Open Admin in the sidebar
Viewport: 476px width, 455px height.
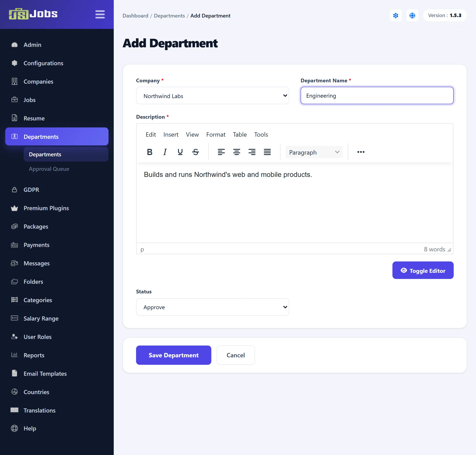tap(57, 45)
